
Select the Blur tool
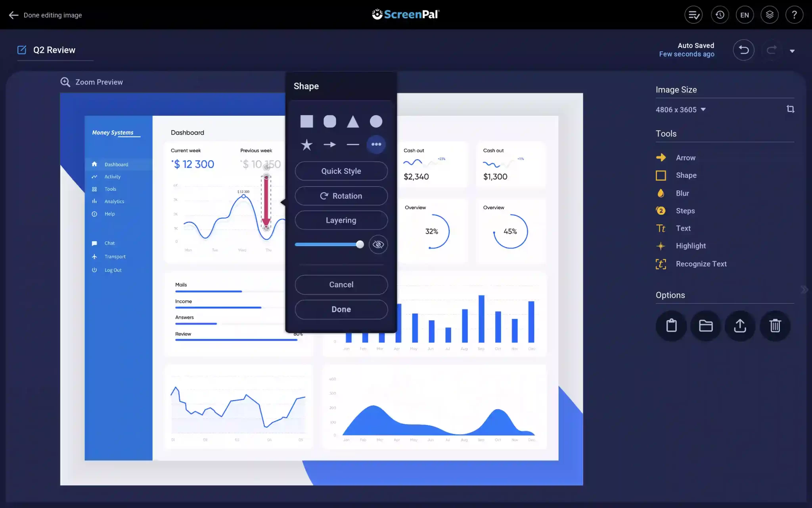tap(682, 192)
